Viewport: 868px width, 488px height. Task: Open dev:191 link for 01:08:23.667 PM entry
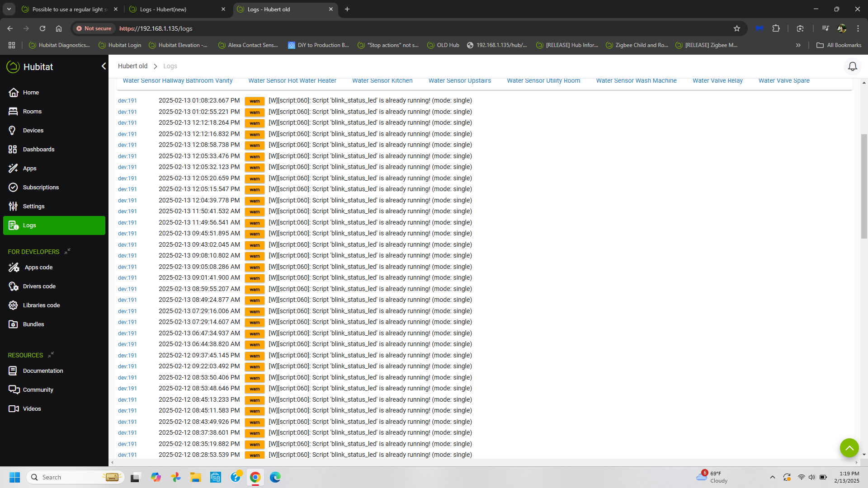[127, 101]
